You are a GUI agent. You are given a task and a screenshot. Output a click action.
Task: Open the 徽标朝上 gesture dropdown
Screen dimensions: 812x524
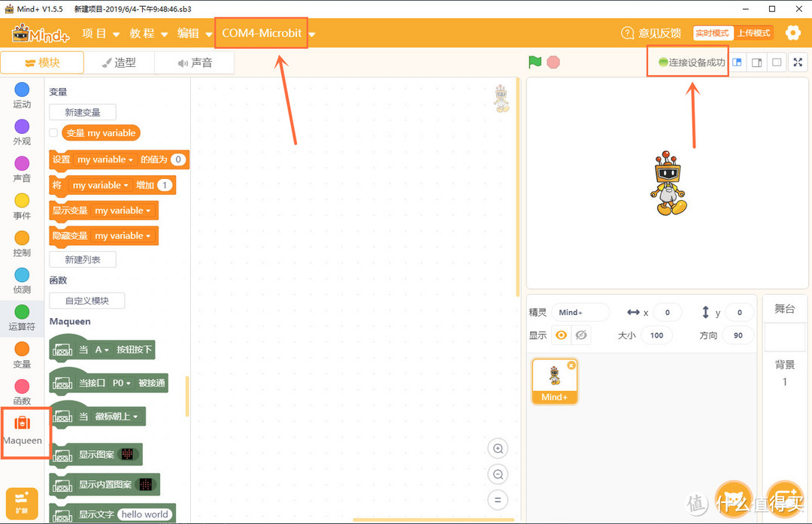click(x=117, y=416)
